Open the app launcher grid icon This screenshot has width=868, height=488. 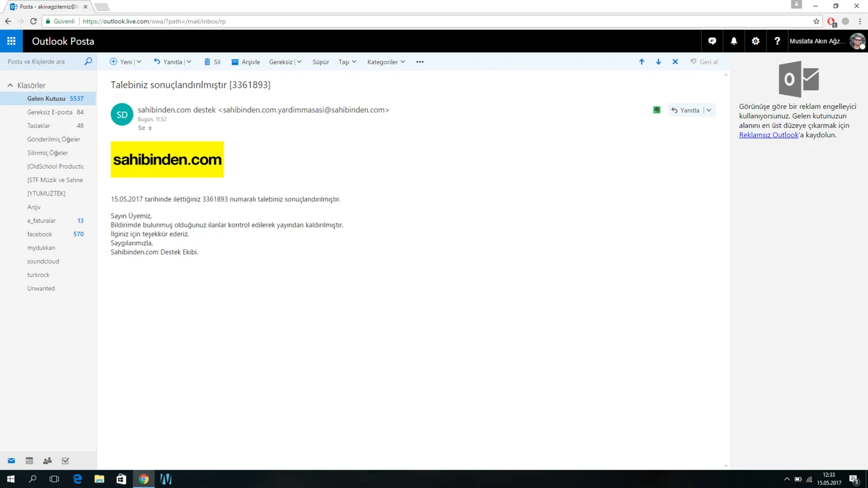[11, 41]
